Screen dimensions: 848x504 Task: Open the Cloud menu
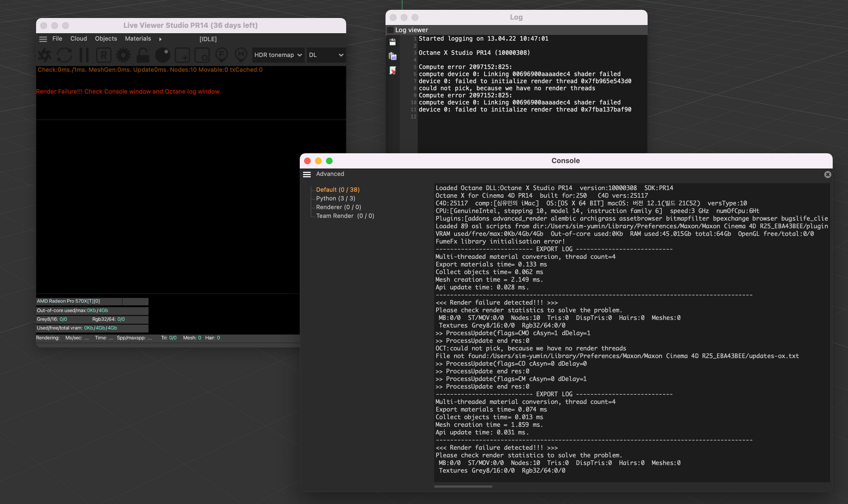click(79, 39)
